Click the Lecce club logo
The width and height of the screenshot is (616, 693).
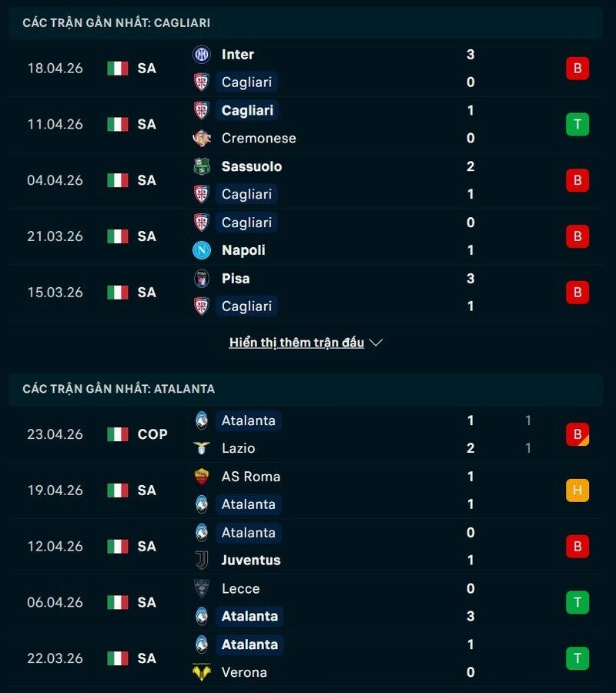[203, 588]
